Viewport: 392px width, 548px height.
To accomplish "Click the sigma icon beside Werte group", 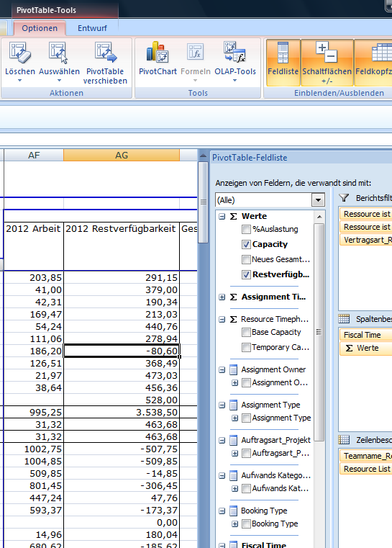I will pos(234,216).
